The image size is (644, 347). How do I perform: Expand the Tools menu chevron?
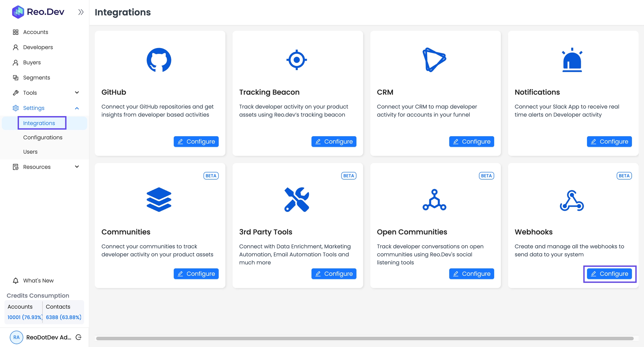tap(77, 93)
